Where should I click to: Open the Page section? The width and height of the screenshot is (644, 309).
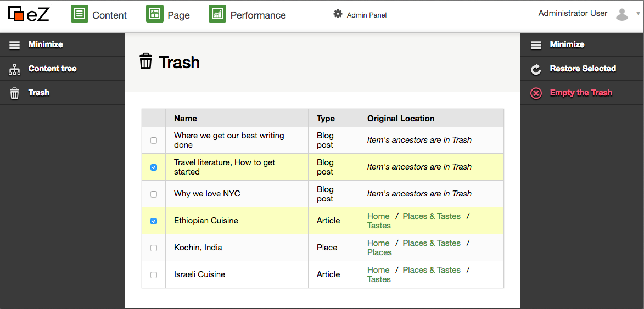click(x=178, y=15)
